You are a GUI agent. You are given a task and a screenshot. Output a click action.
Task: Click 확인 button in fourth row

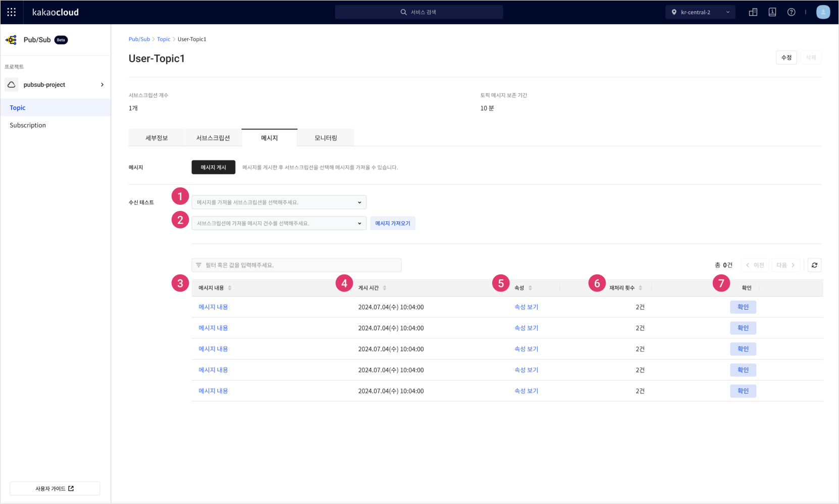743,370
